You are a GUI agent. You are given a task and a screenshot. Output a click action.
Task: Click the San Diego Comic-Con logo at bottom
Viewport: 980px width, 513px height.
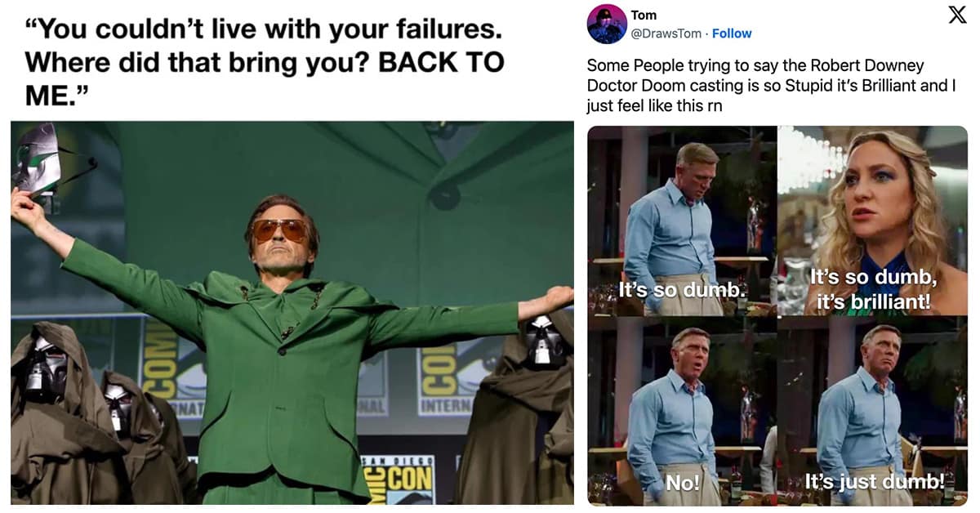(398, 480)
